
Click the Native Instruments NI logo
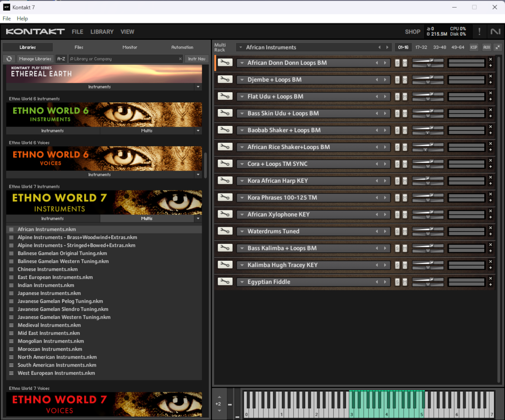coord(495,32)
